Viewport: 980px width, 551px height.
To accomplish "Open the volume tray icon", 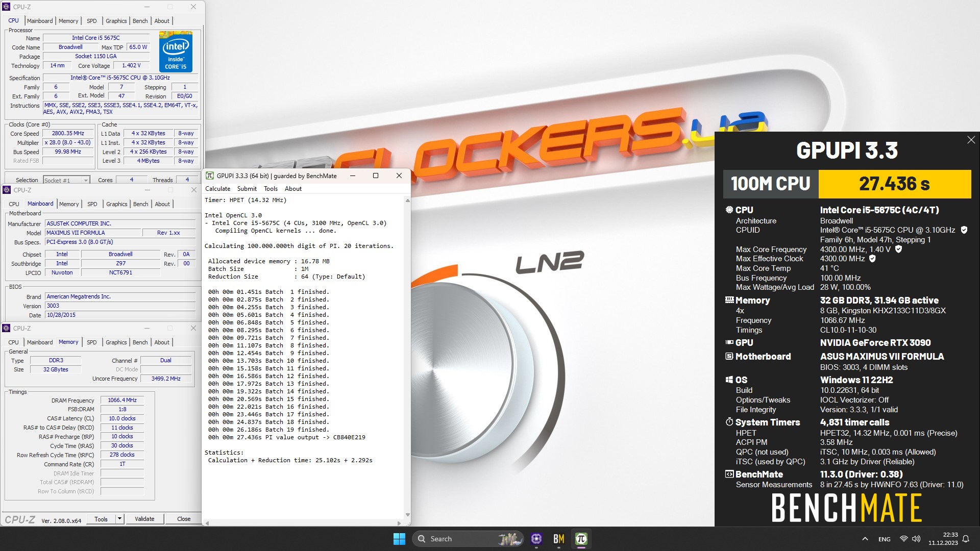I will (916, 539).
